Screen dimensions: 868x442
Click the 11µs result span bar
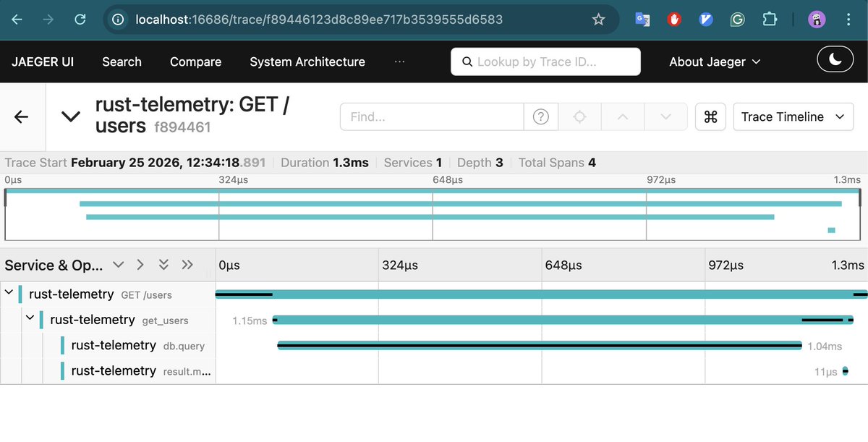click(845, 371)
